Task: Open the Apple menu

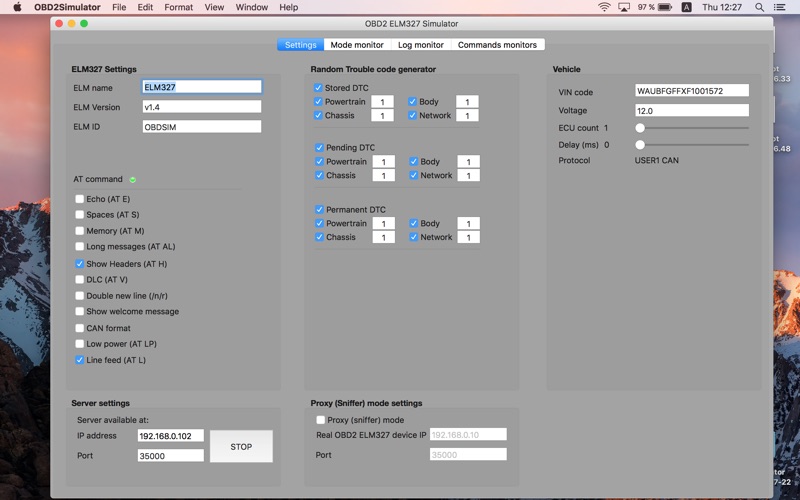Action: pos(17,7)
